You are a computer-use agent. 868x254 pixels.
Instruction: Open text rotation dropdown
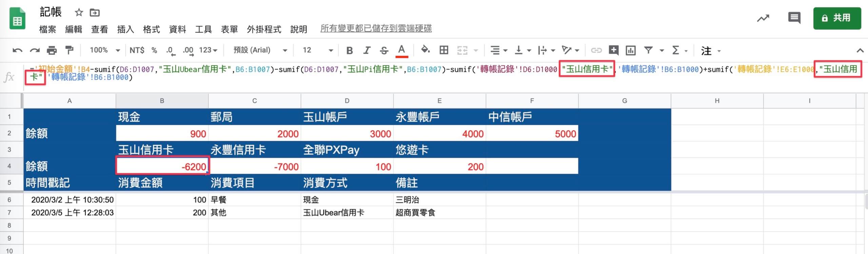coord(570,51)
